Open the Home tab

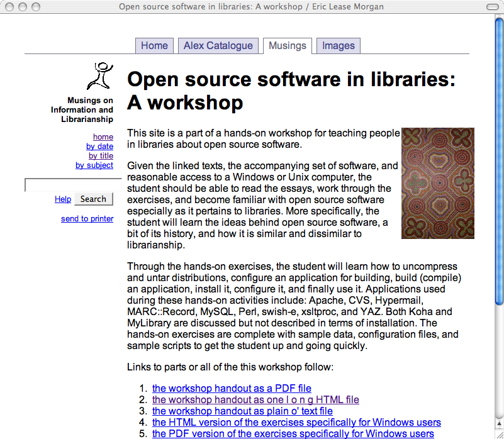[x=154, y=46]
